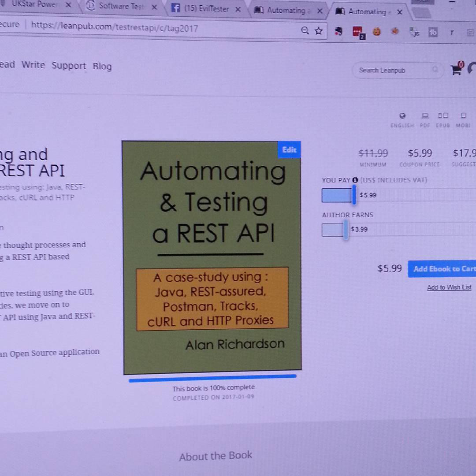The image size is (476, 476).
Task: Open the cookie extension icon
Action: pyautogui.click(x=376, y=32)
